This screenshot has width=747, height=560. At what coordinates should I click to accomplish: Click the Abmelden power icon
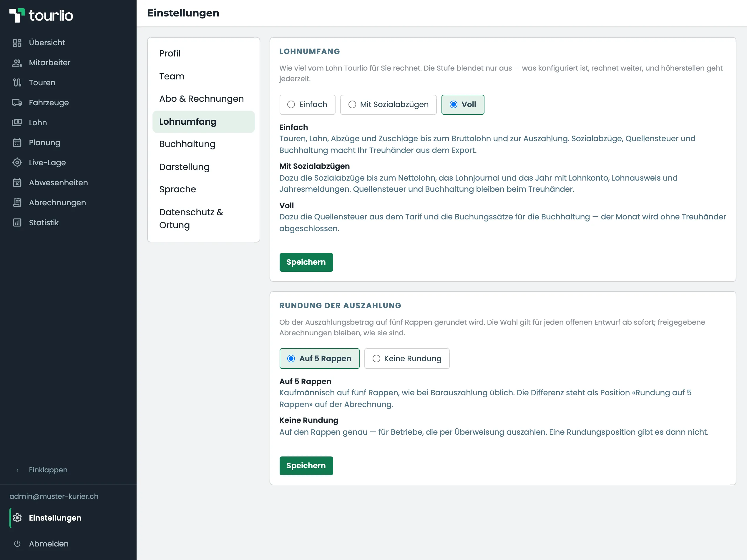pyautogui.click(x=17, y=544)
